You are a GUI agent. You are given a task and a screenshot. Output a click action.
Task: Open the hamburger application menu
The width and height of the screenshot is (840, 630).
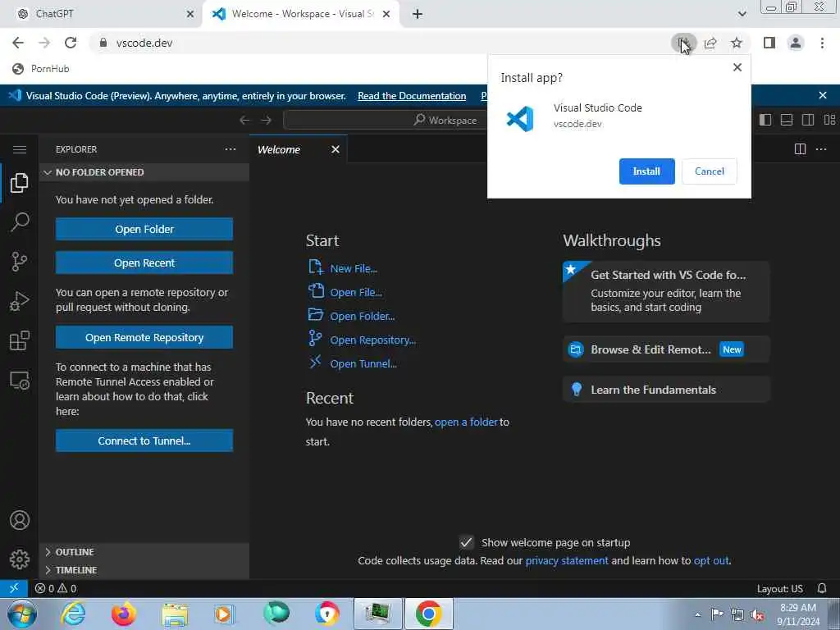click(20, 149)
